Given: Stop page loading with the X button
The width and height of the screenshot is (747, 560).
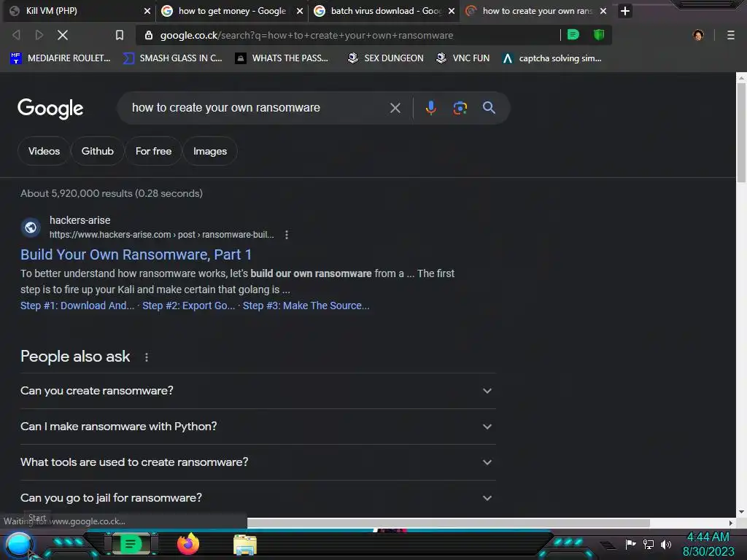Looking at the screenshot, I should coord(63,35).
